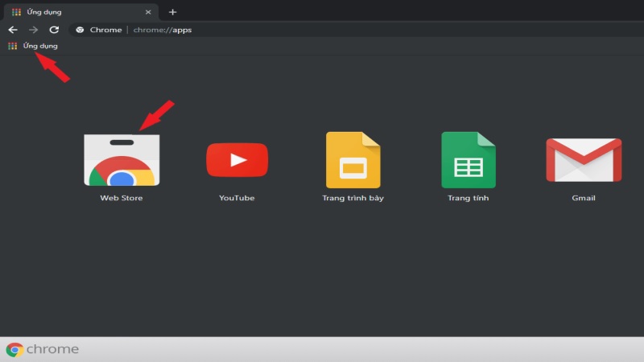Click the Gmail text label
644x362 pixels.
coord(584,198)
